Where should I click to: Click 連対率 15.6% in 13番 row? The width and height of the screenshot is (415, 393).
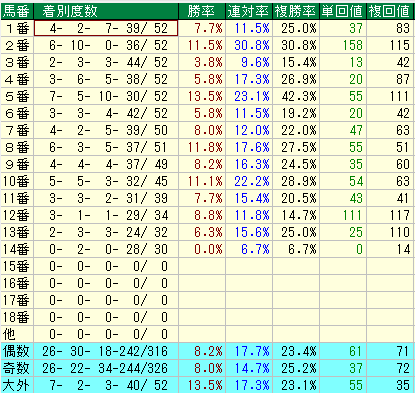pos(249,232)
